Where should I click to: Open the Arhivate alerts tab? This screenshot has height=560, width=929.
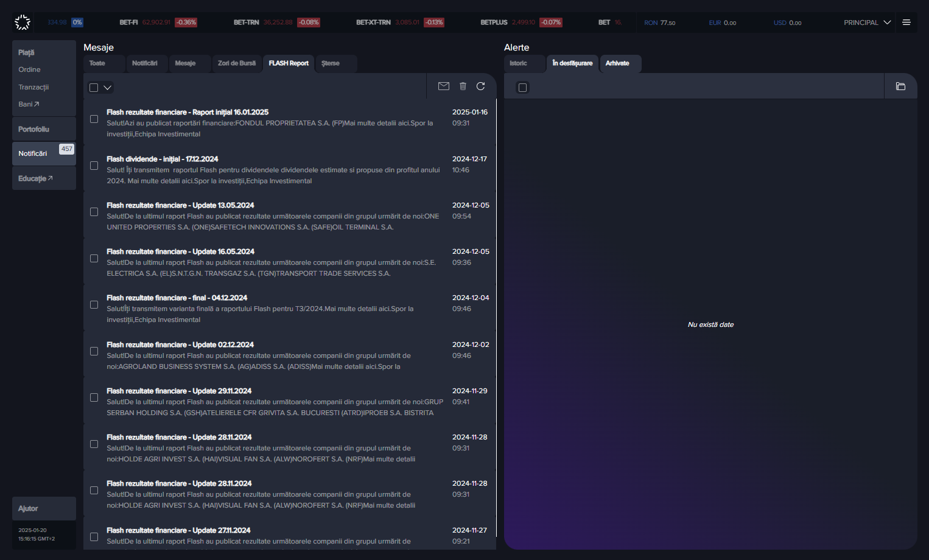point(620,63)
